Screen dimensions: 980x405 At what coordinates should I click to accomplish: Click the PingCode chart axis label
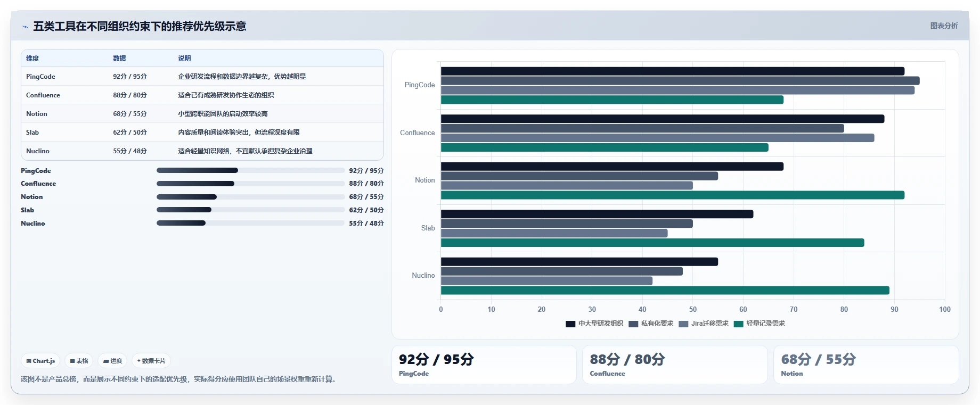click(420, 85)
